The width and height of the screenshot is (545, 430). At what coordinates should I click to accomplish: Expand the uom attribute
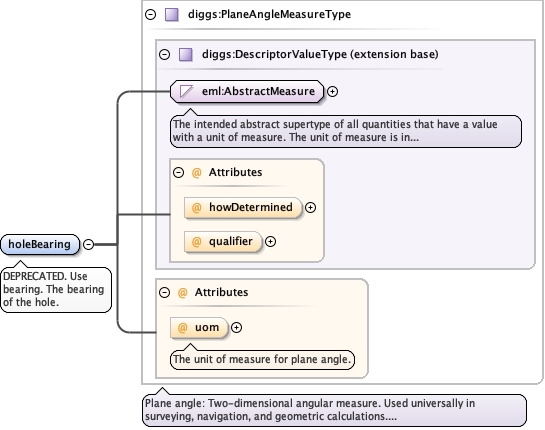point(236,327)
